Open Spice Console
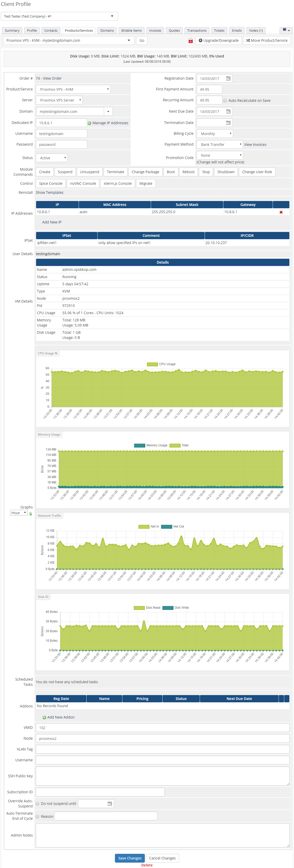The width and height of the screenshot is (294, 868). [x=51, y=184]
